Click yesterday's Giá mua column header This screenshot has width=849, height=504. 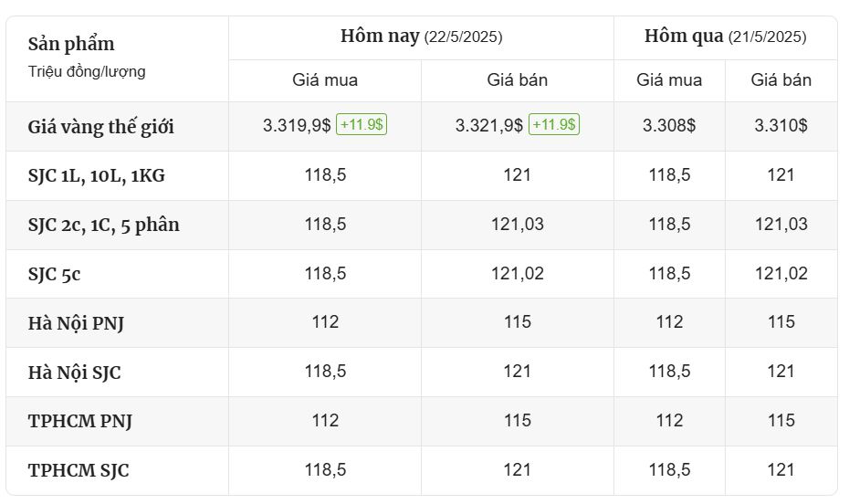coord(669,80)
